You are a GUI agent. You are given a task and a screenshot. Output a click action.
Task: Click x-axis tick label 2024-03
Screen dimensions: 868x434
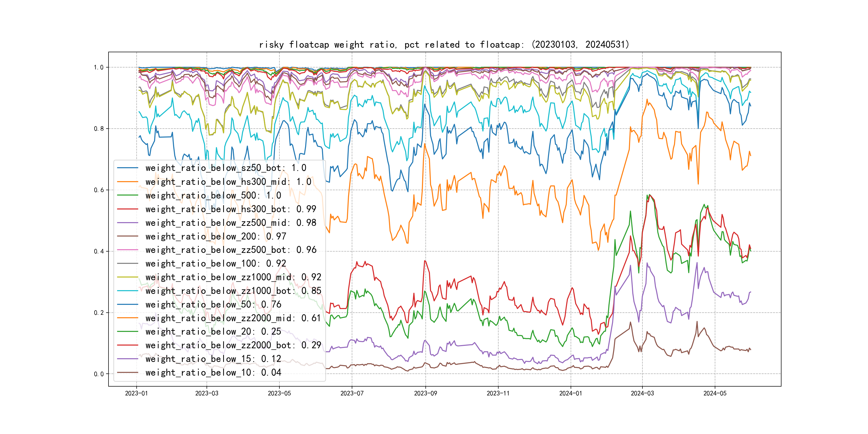tap(642, 393)
